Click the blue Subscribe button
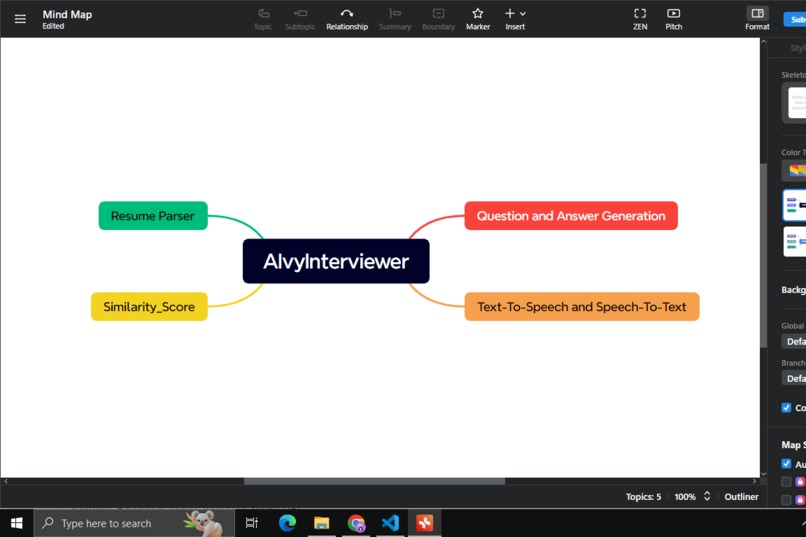 tap(795, 19)
